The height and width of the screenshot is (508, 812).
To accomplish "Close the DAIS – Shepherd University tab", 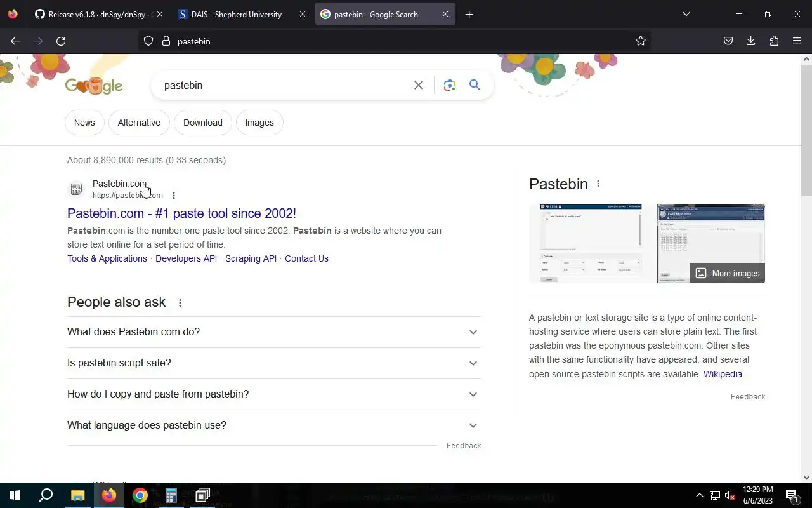I will pos(303,14).
